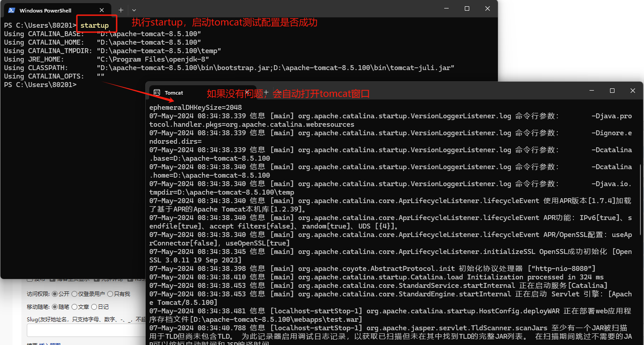This screenshot has width=644, height=345.
Task: Click the 'C:\Program Files\openjdk-8' path
Action: 153,59
